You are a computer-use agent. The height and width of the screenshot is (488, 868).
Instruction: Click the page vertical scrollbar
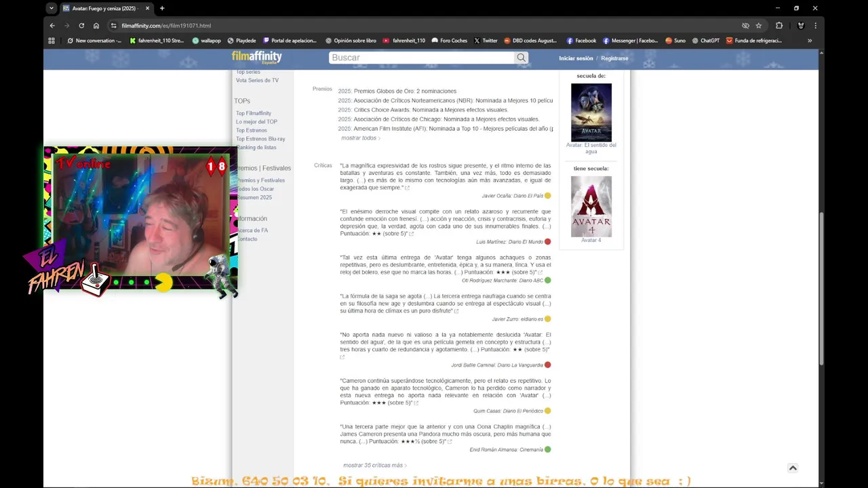[821, 288]
